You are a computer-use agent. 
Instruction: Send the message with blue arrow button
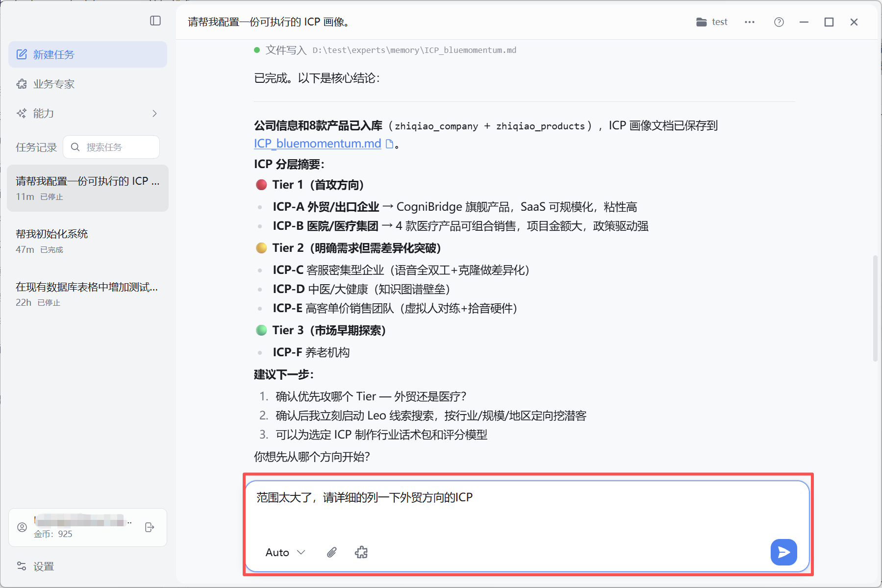pyautogui.click(x=783, y=552)
